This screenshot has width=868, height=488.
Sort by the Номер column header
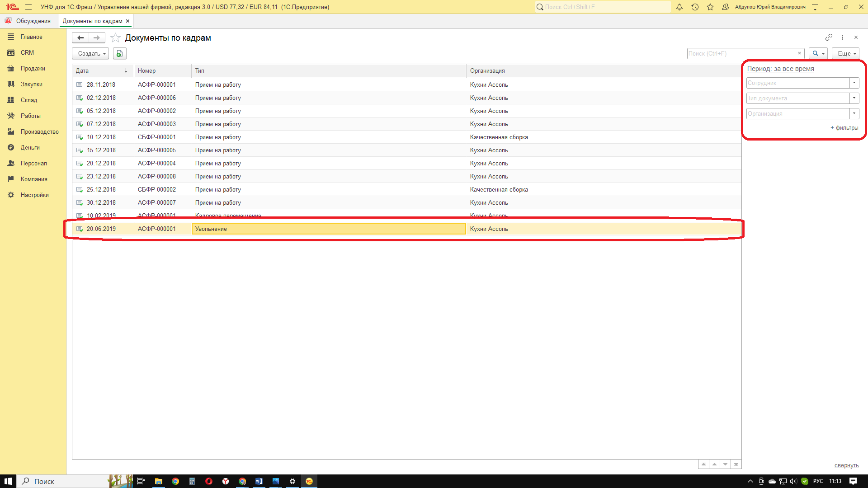[163, 70]
